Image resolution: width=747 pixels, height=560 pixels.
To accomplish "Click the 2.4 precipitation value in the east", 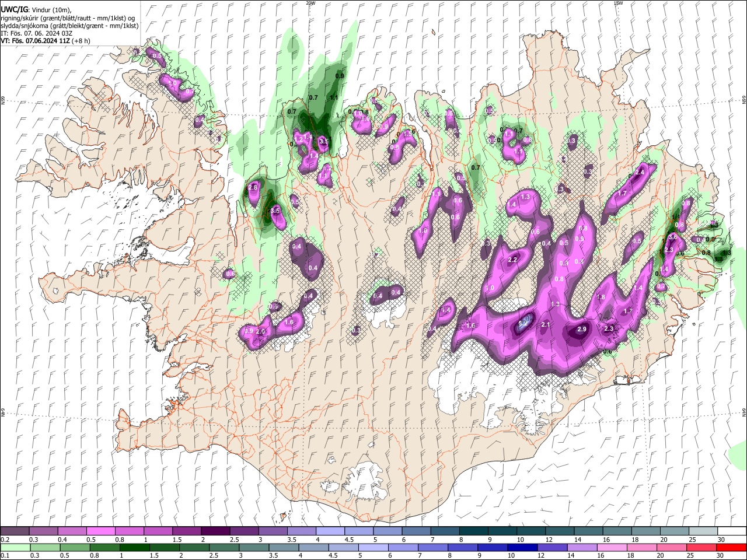I will (x=639, y=172).
